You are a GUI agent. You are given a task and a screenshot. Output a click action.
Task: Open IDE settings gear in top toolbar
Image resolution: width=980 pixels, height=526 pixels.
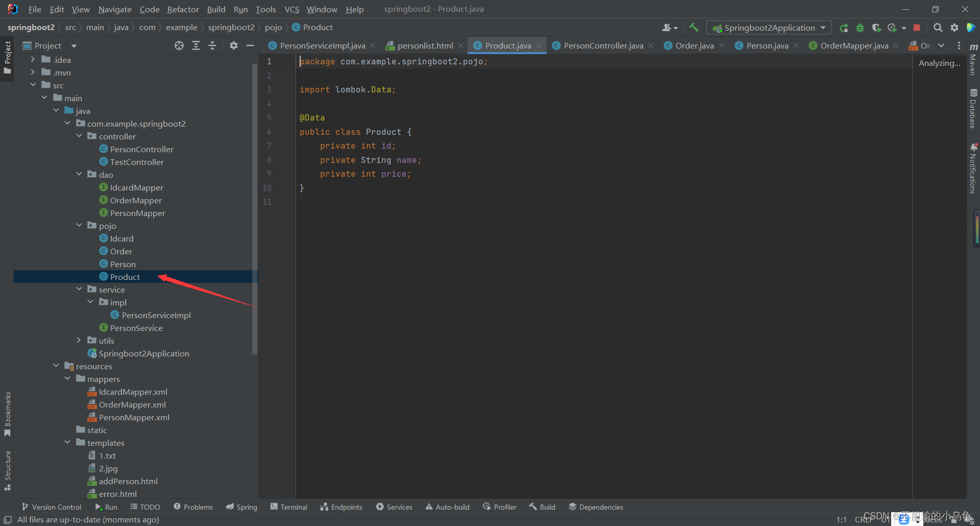(954, 28)
